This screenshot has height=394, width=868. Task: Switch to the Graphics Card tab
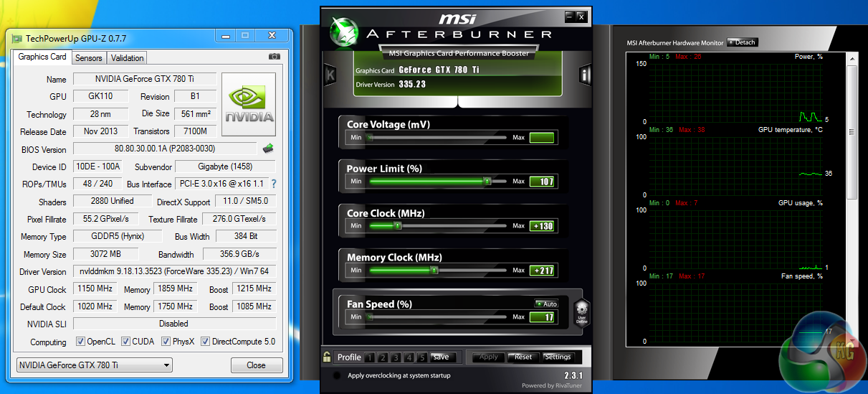tap(42, 57)
